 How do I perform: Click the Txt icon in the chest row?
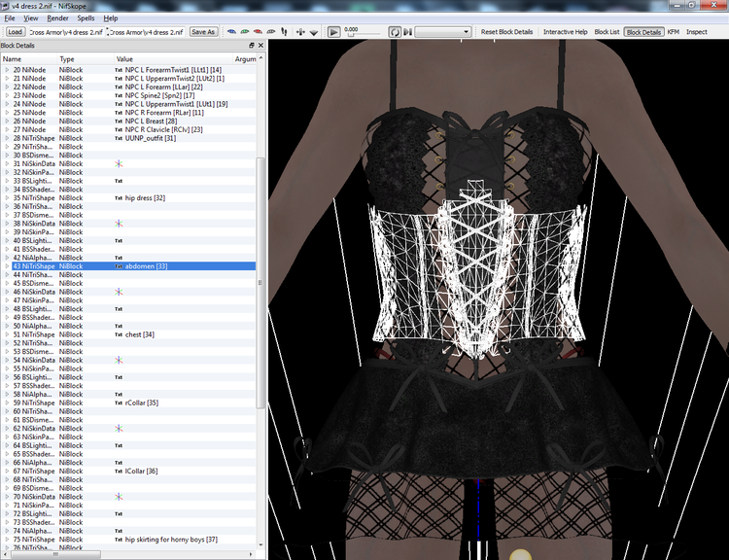tap(119, 334)
